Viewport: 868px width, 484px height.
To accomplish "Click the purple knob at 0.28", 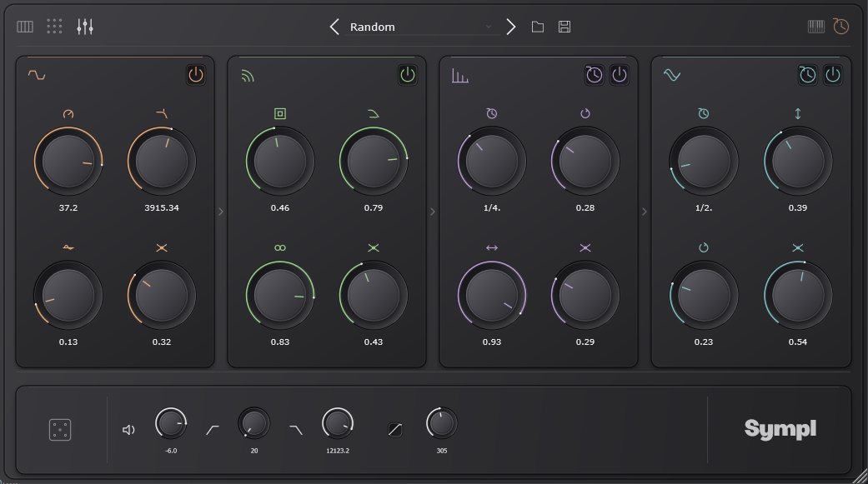I will tap(585, 162).
